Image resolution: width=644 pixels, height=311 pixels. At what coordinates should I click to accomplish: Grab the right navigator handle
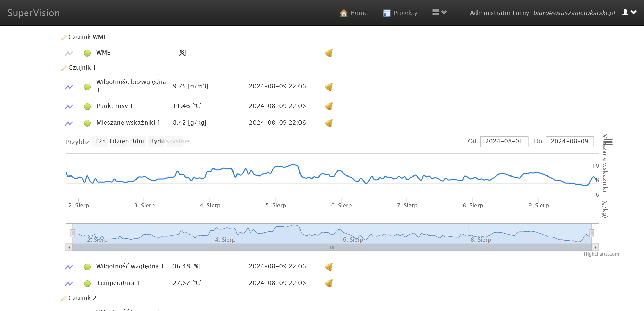click(x=592, y=233)
